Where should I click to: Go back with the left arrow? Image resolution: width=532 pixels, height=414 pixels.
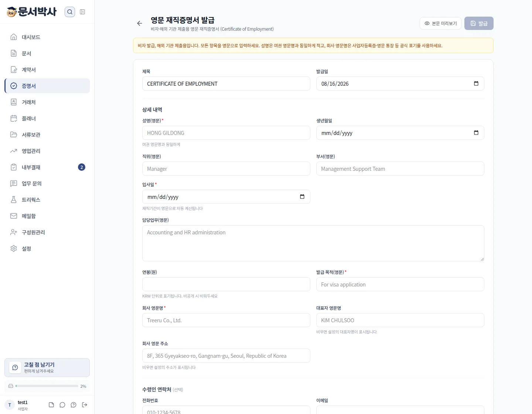tap(139, 23)
